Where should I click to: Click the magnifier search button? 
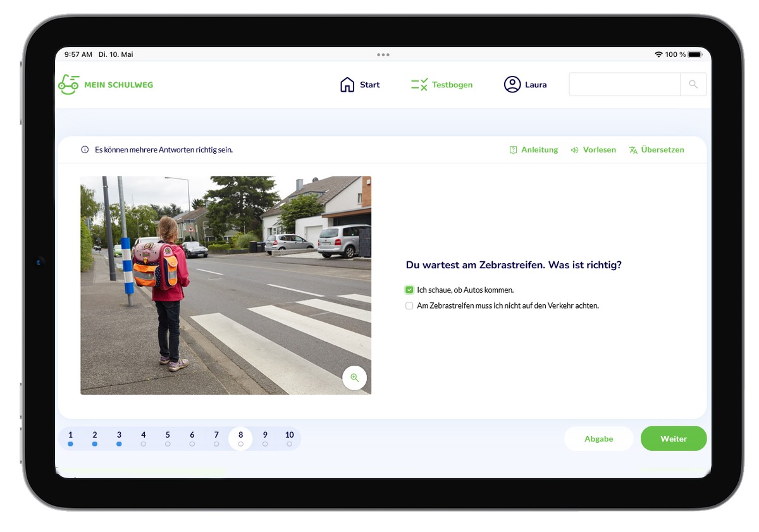[x=693, y=84]
